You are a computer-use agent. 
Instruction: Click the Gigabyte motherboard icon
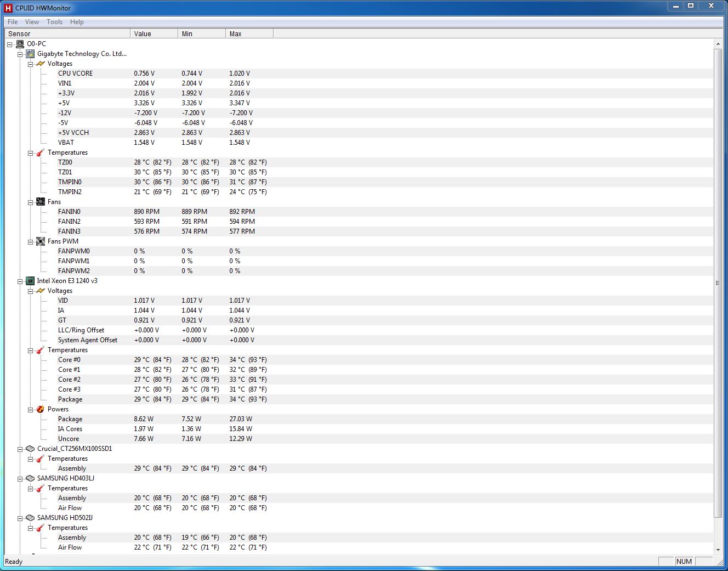point(30,54)
